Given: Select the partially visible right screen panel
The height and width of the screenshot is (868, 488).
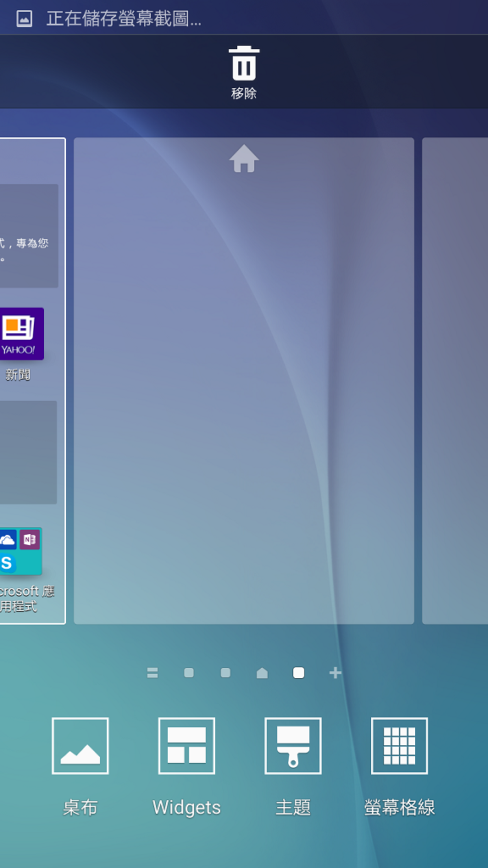Looking at the screenshot, I should (455, 381).
